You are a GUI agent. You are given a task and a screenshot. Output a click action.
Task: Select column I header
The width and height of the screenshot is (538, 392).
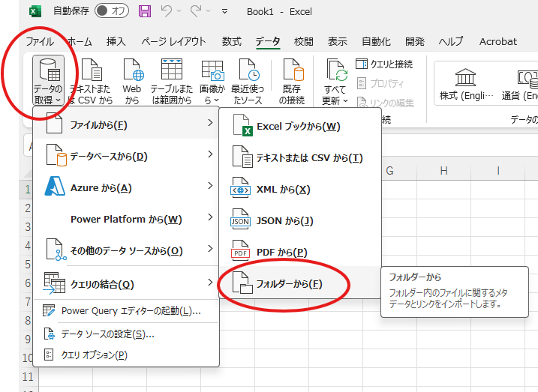(x=497, y=171)
